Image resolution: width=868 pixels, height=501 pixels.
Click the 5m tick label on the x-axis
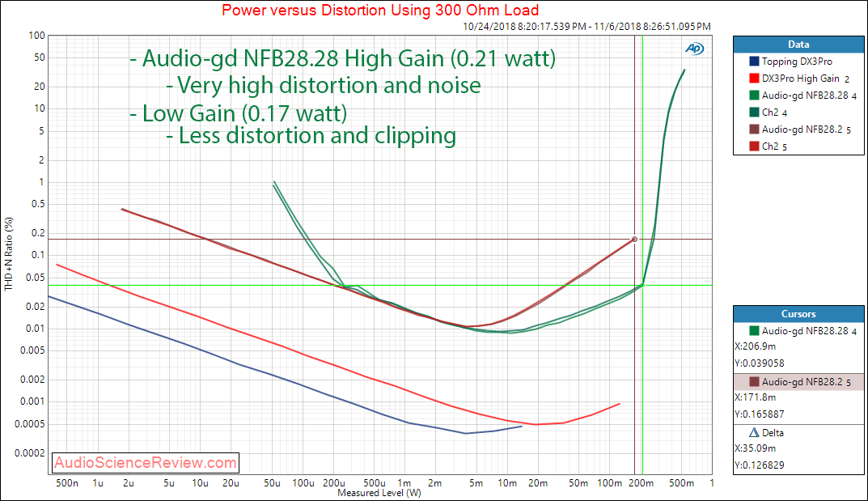476,483
